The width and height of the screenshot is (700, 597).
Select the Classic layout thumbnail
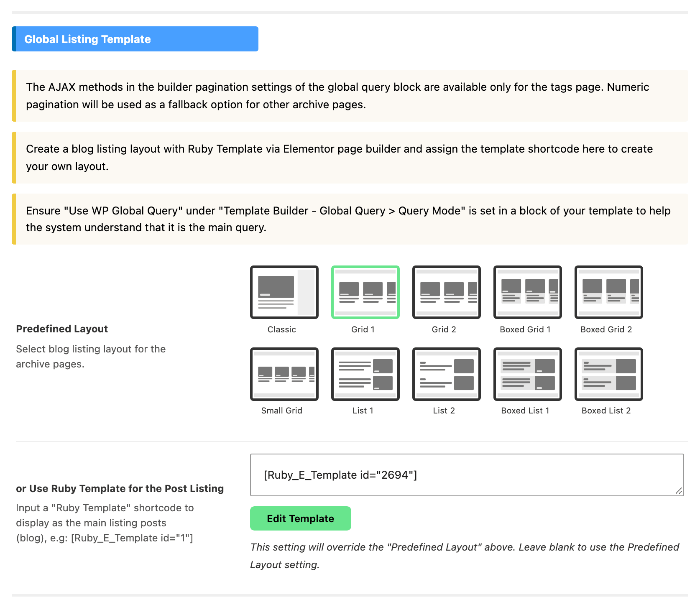pos(284,292)
